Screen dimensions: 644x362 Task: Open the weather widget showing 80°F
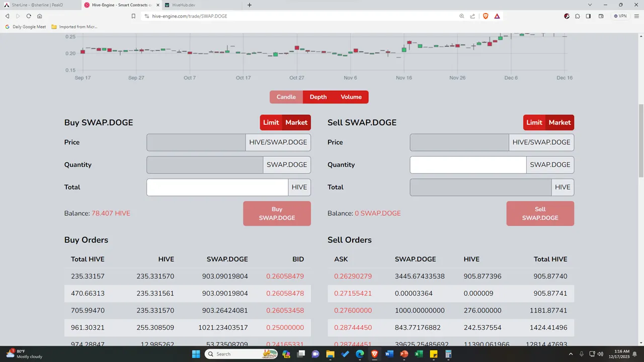[x=24, y=354]
